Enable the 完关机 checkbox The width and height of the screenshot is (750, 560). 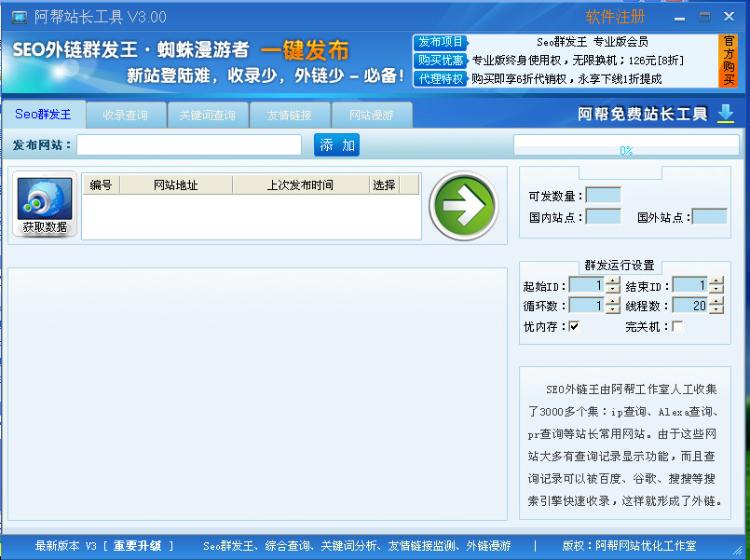tap(677, 326)
